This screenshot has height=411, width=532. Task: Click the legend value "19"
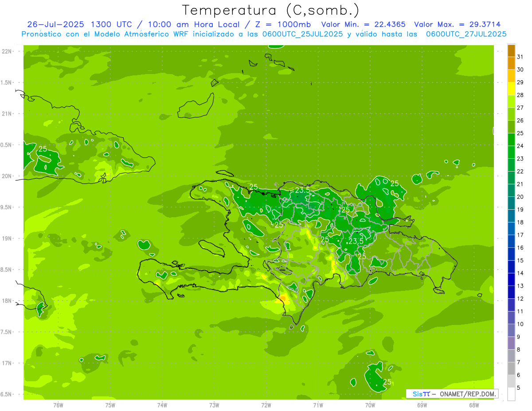(520, 210)
